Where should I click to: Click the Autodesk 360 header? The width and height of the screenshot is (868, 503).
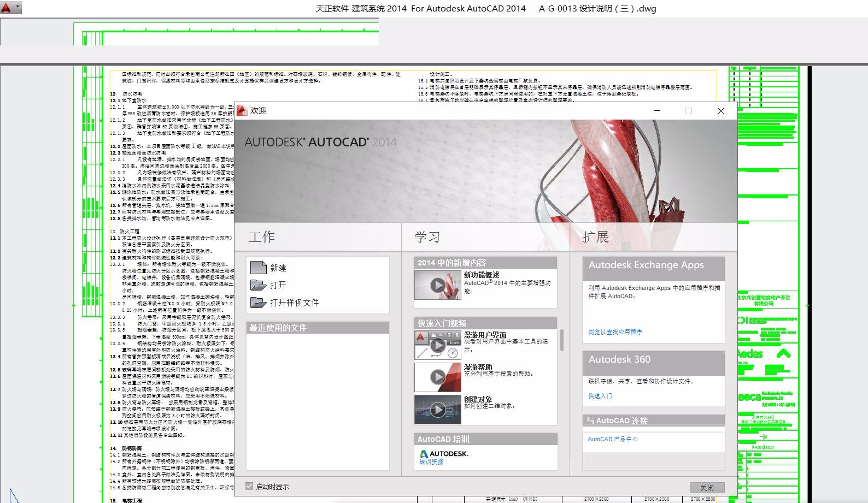[x=654, y=363]
